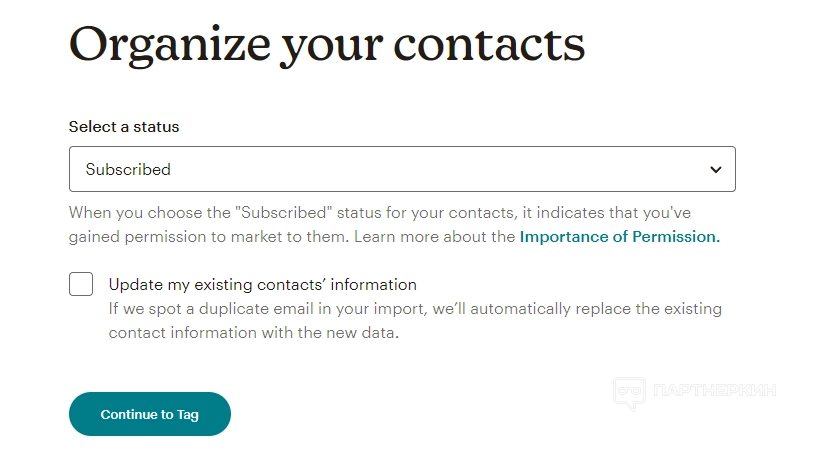Click the duplicate email description text
Viewport: 827px width, 463px height.
(415, 309)
